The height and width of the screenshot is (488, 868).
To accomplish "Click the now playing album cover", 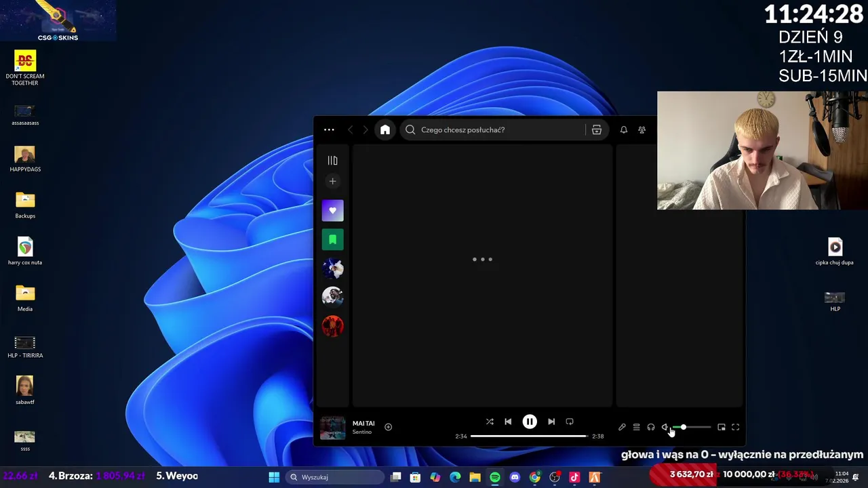I will (332, 428).
